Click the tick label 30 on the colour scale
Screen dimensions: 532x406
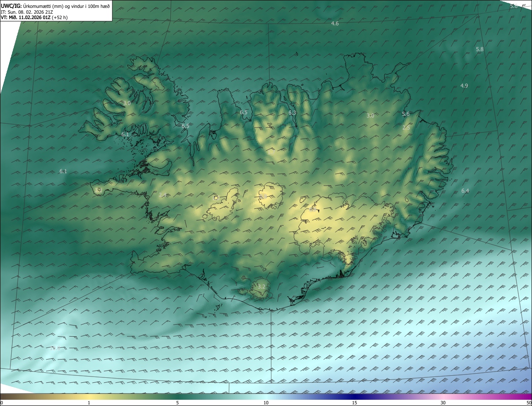click(443, 403)
